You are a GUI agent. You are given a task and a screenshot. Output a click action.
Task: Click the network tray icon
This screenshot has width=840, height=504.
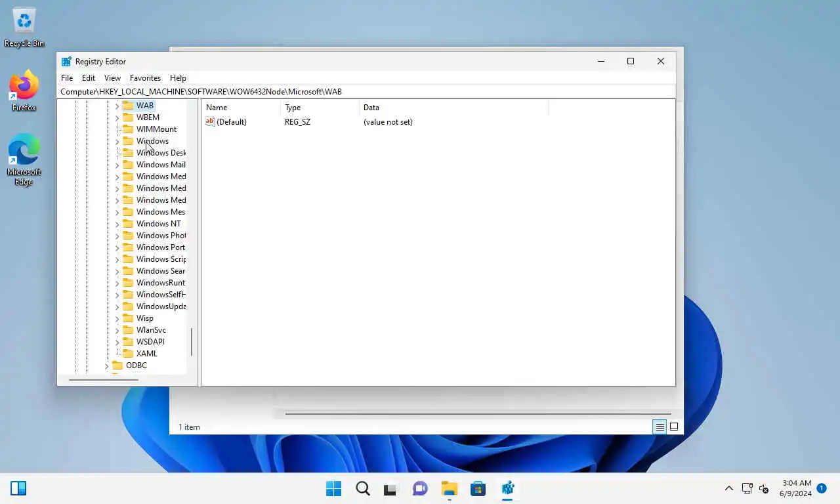[747, 488]
